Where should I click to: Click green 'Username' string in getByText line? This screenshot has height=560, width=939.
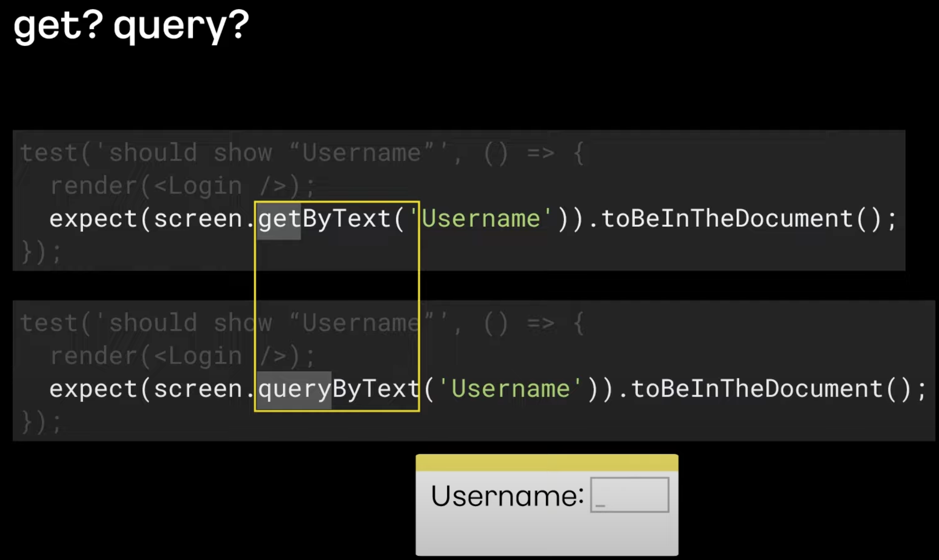[x=481, y=219]
